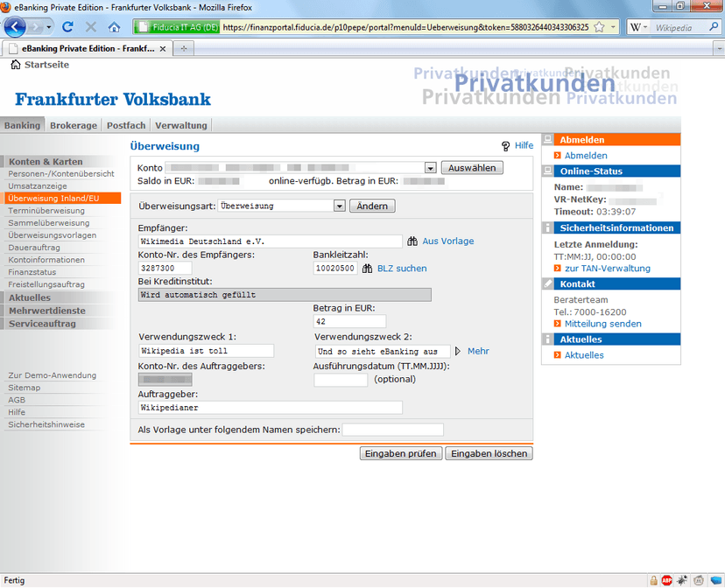Image resolution: width=725 pixels, height=588 pixels.
Task: Open Umsatzanzeige in the sidebar
Action: pyautogui.click(x=38, y=186)
